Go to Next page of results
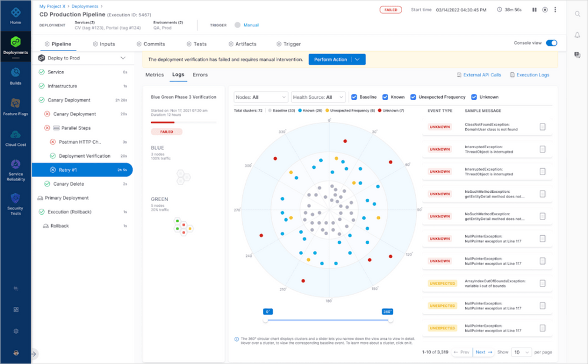The image size is (588, 364). coord(484,352)
